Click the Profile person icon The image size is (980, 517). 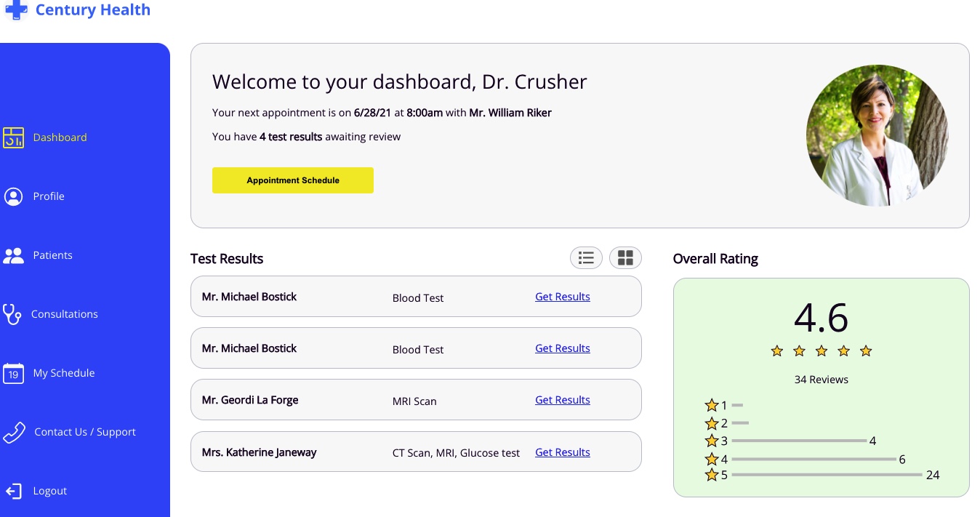13,196
